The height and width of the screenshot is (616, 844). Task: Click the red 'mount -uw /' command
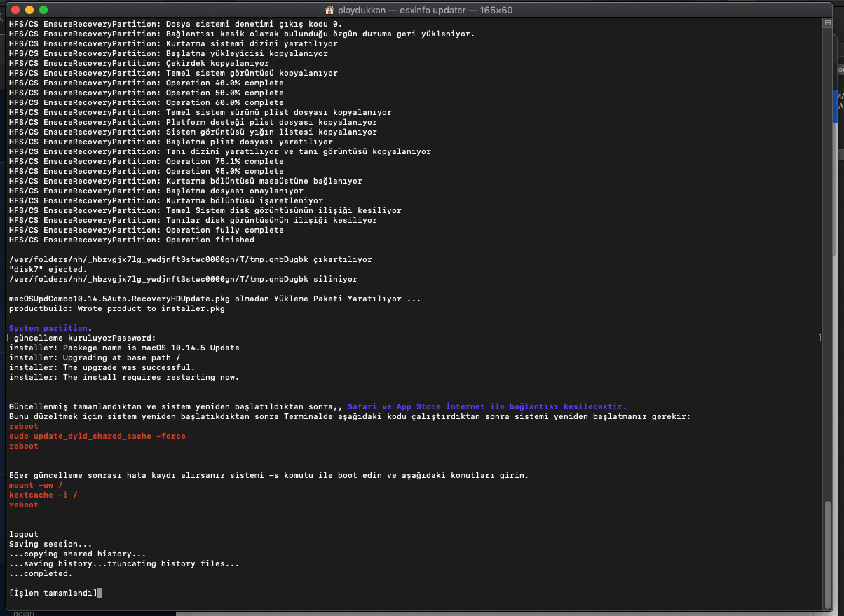(x=36, y=485)
